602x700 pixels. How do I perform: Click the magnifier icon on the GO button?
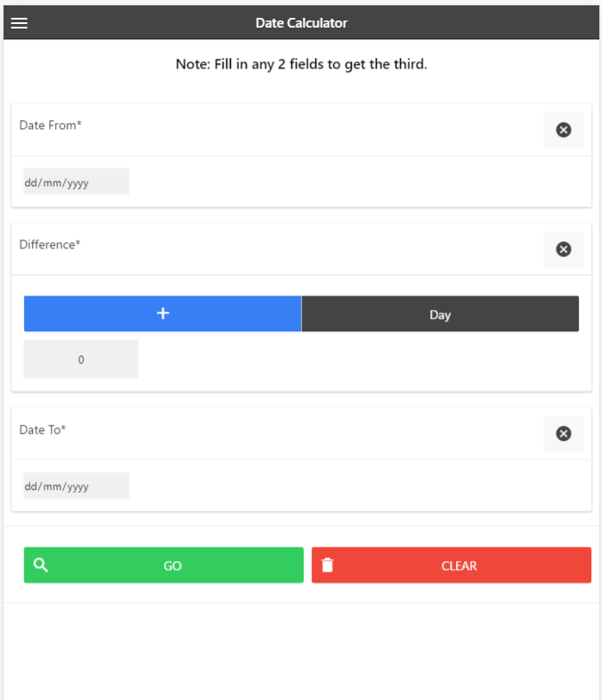tap(40, 565)
